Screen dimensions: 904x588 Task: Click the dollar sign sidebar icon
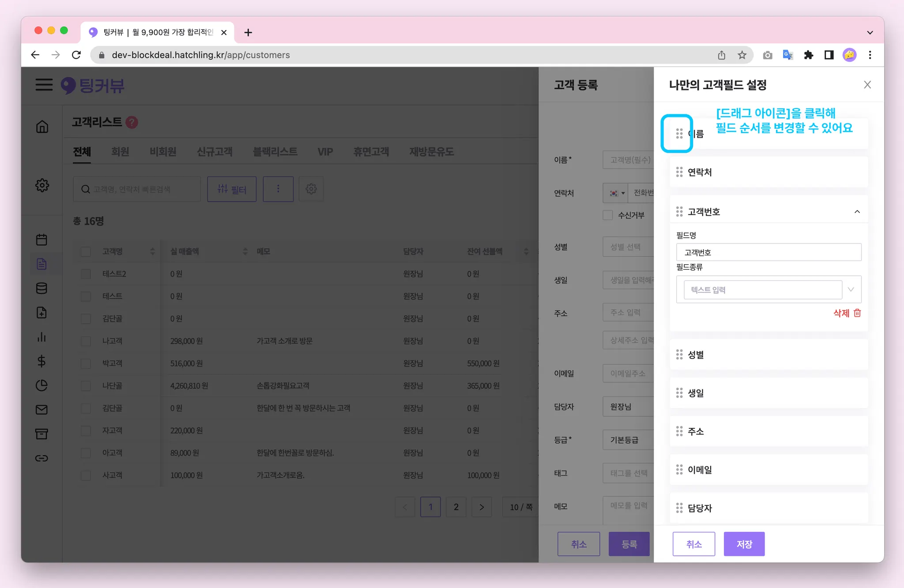[41, 361]
